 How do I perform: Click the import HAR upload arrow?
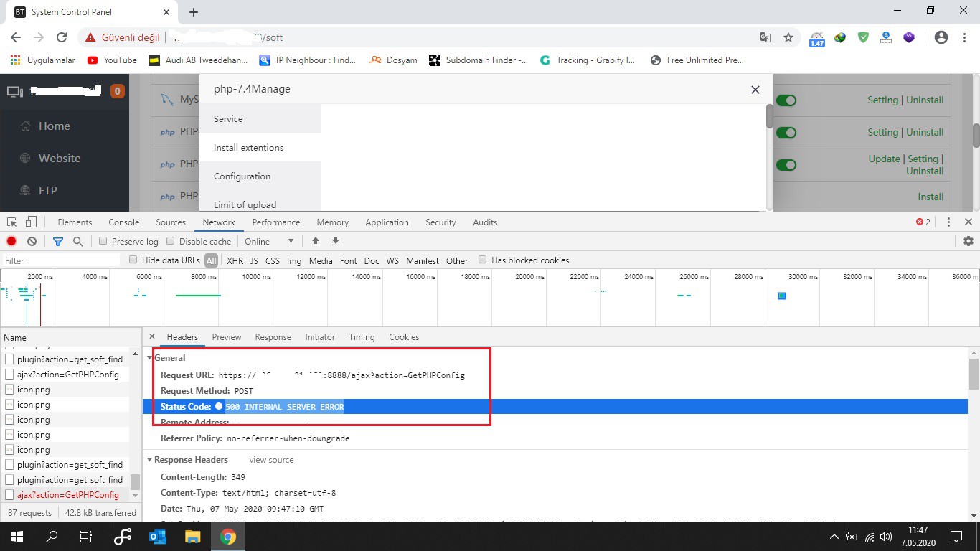tap(315, 241)
